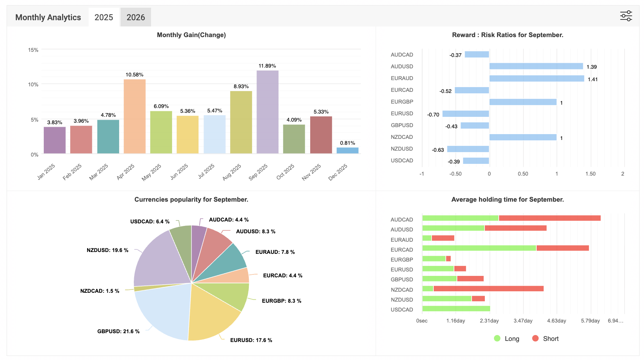Click the Sep 2025 monthly gain bar
644x360 pixels.
pos(267,112)
